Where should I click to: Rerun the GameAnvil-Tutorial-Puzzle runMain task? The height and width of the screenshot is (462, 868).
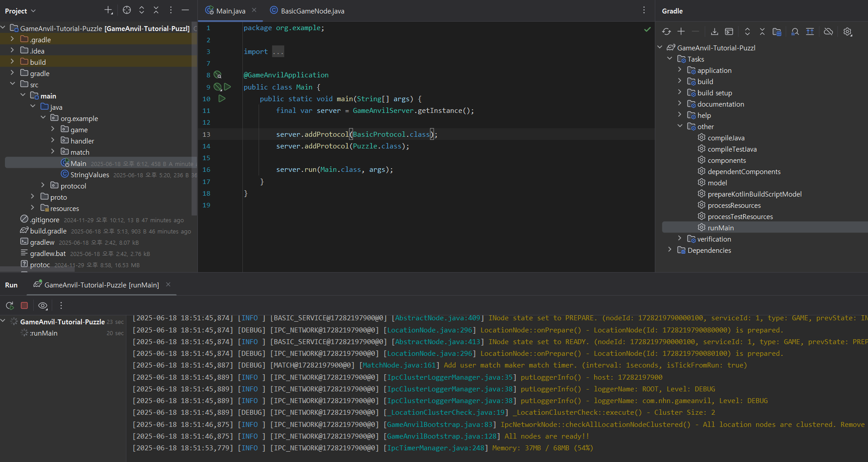tap(9, 305)
